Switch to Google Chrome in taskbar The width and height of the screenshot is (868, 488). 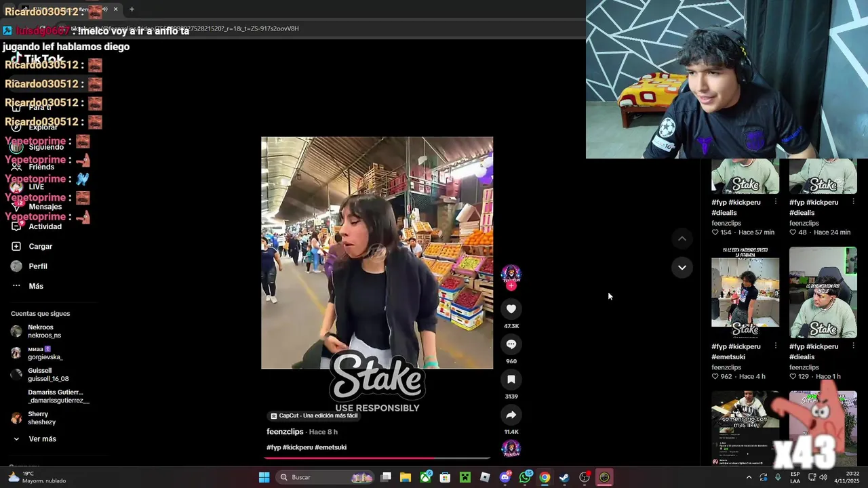point(545,477)
